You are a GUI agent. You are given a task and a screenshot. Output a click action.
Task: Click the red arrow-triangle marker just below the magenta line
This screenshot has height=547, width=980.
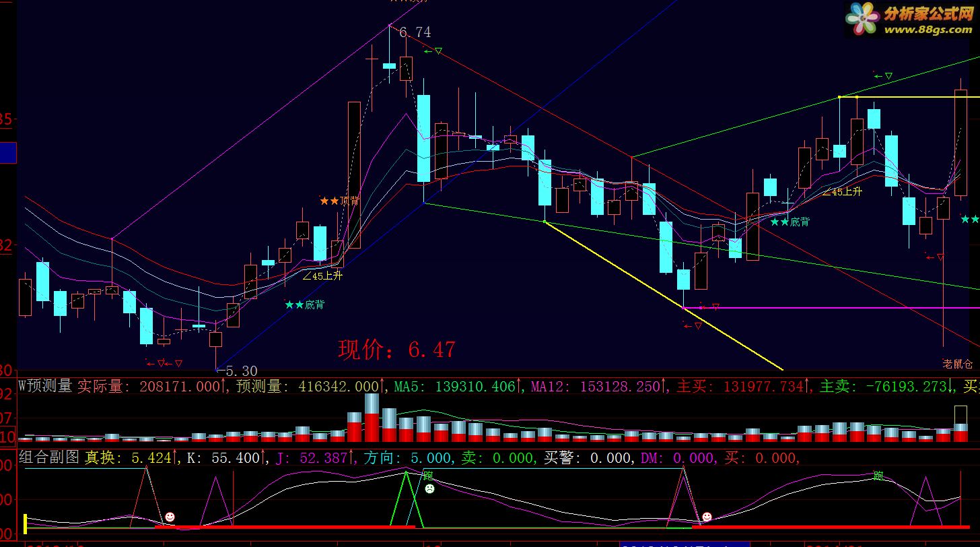693,325
